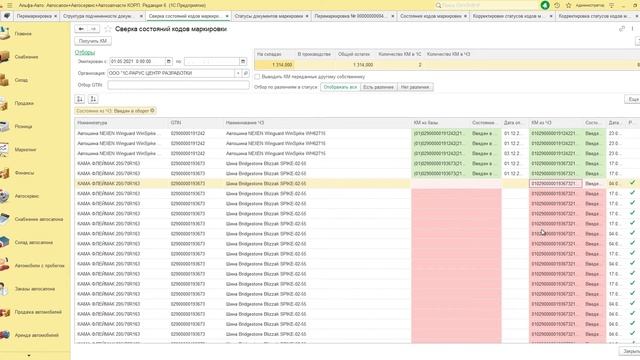Open organization record with magnifier button
Viewport: 640px width, 360px height.
point(246,73)
